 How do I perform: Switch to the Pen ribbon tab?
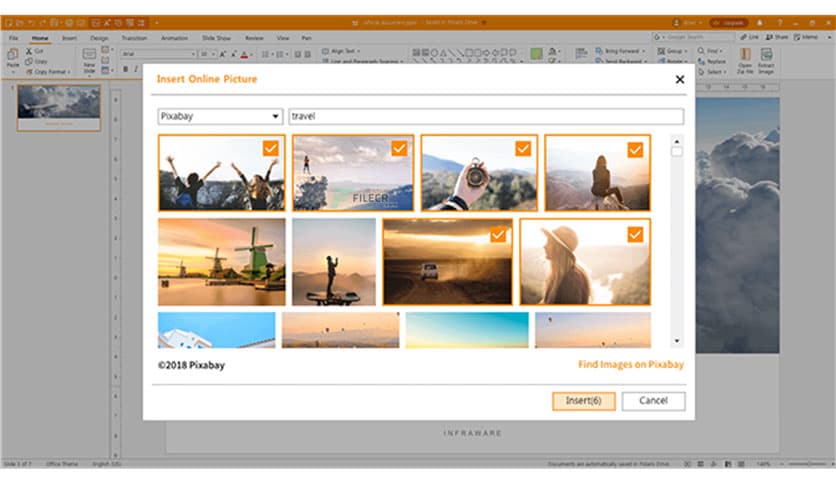[x=307, y=38]
